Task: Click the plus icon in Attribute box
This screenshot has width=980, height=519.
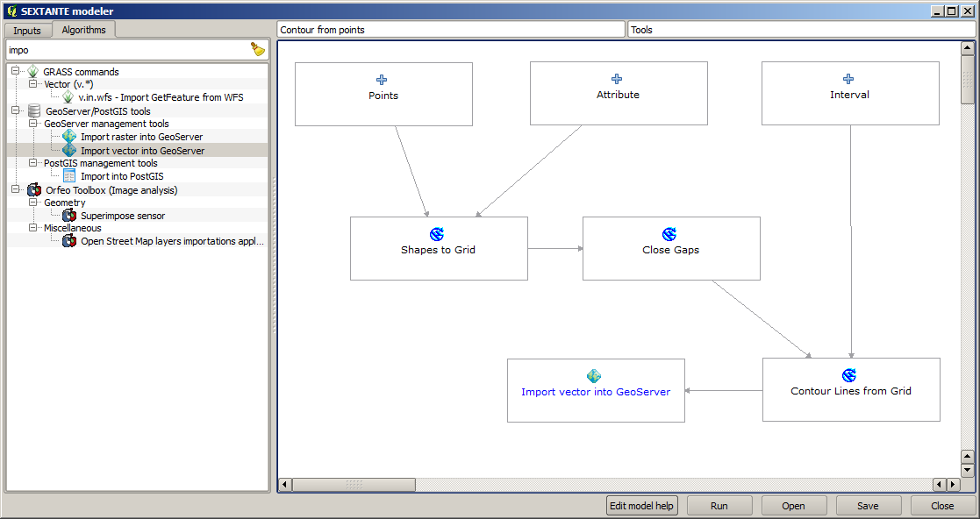Action: tap(617, 79)
